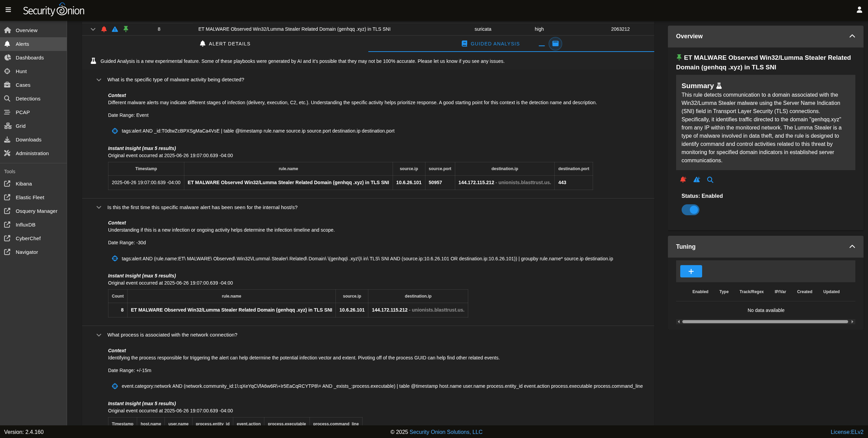
Task: Click the Administration tools icon
Action: [x=7, y=153]
